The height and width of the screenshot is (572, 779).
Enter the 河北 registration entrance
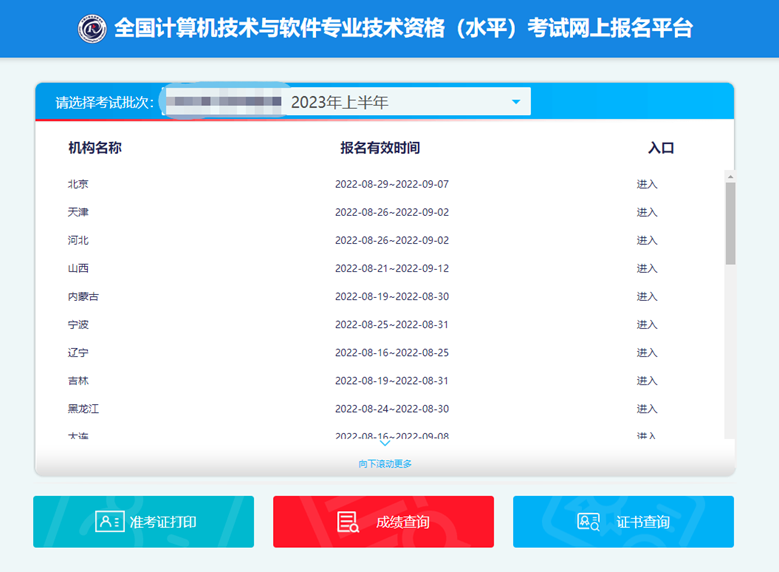(647, 240)
